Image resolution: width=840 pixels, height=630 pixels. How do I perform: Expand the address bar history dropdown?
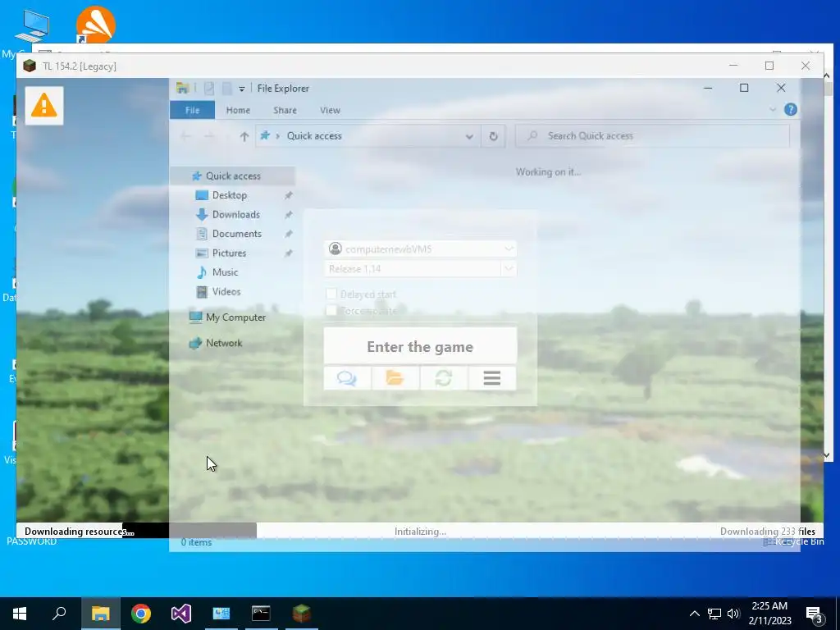tap(469, 136)
